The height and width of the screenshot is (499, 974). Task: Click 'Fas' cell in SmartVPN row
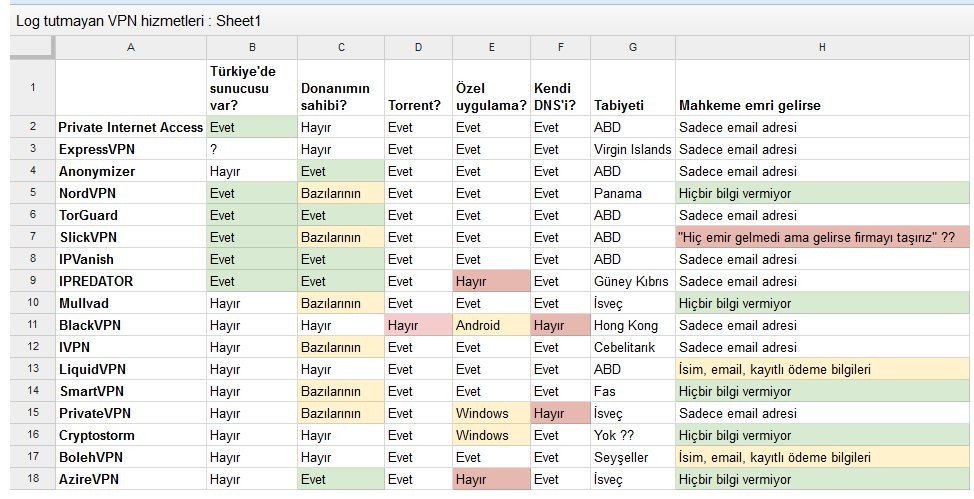pyautogui.click(x=632, y=391)
